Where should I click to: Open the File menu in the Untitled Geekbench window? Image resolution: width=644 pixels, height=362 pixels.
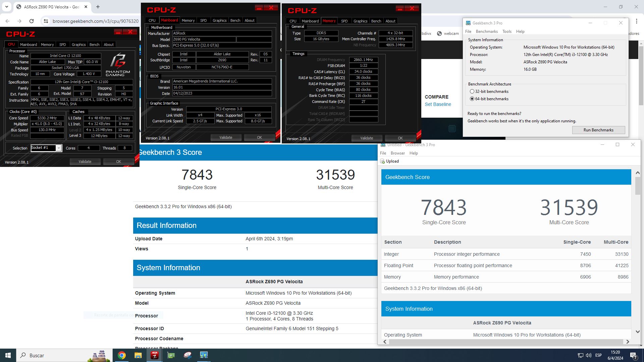click(383, 153)
